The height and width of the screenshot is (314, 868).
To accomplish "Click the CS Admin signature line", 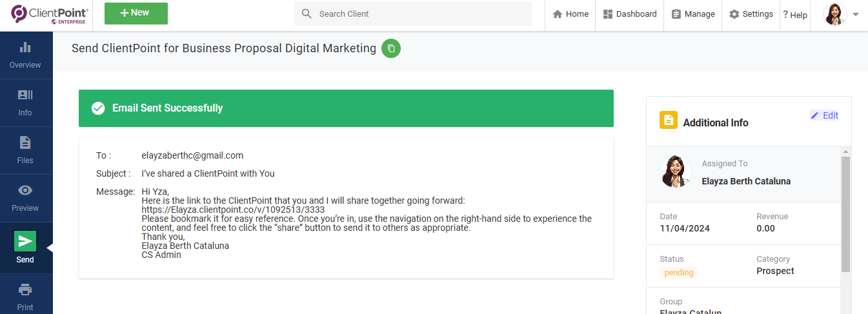I will coord(161,255).
